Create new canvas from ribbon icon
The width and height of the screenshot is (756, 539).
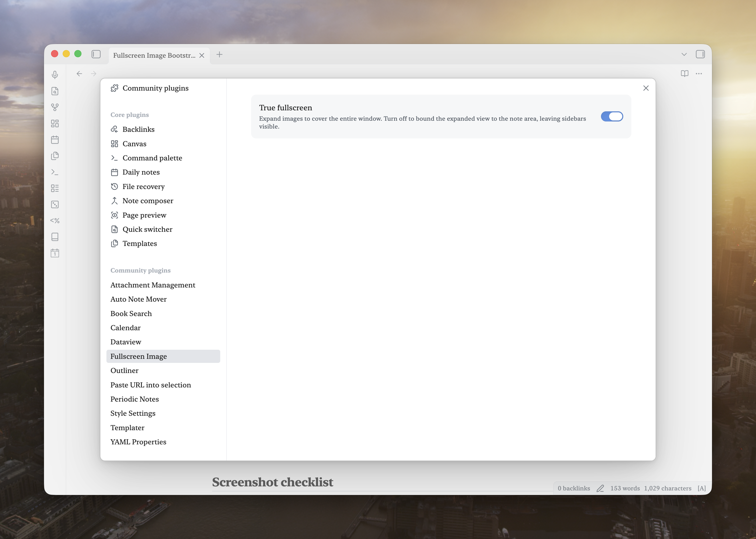55,123
